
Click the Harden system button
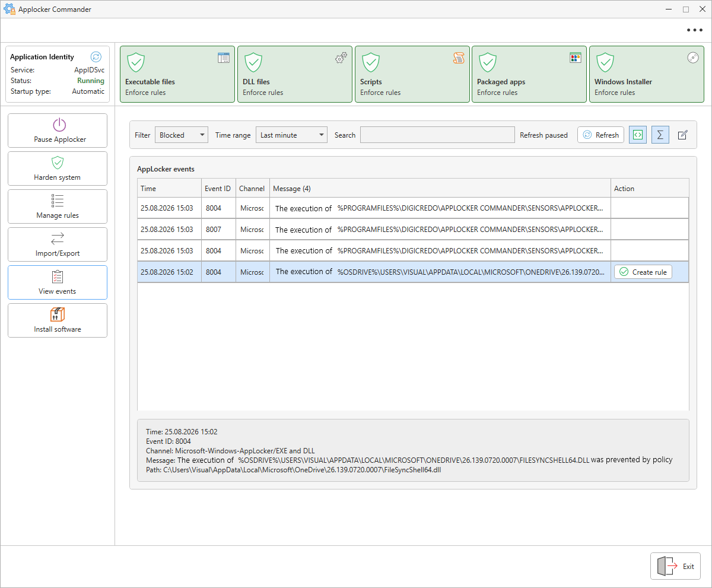point(58,169)
